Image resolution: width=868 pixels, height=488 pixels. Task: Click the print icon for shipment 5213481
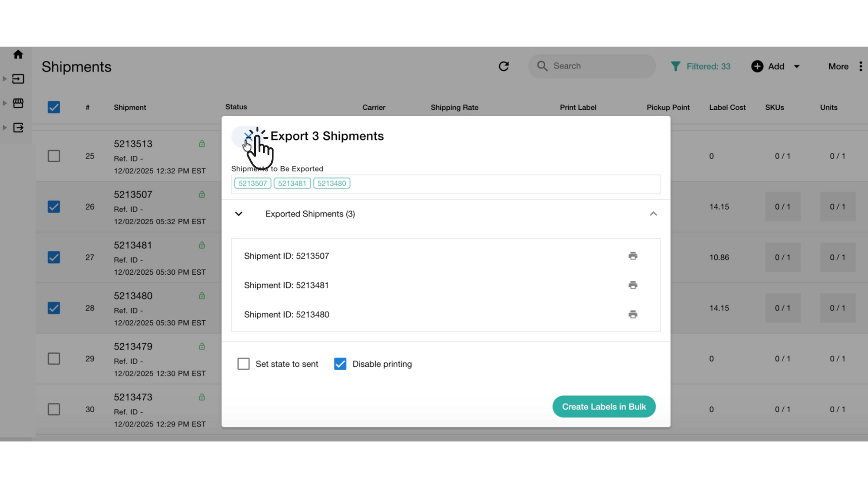tap(633, 285)
